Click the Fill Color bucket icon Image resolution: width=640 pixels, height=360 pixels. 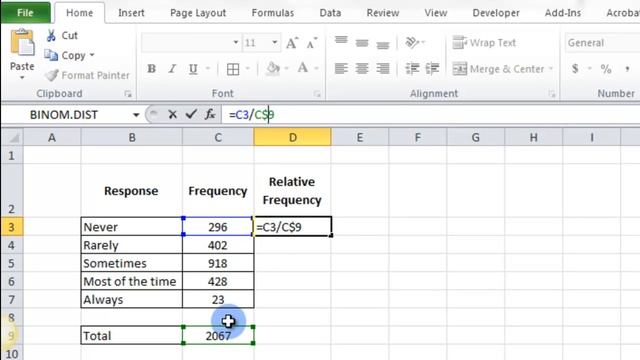pos(273,69)
